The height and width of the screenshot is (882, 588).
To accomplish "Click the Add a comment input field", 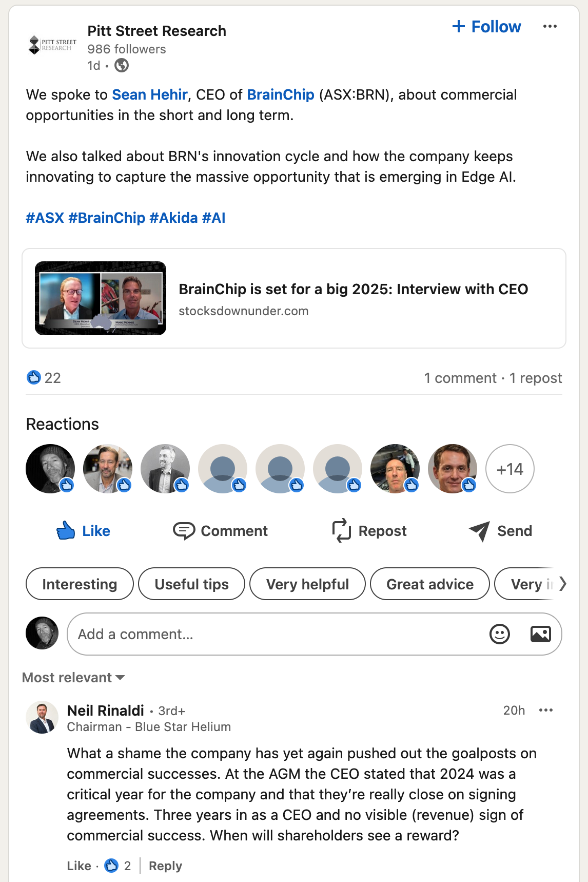I will point(277,634).
